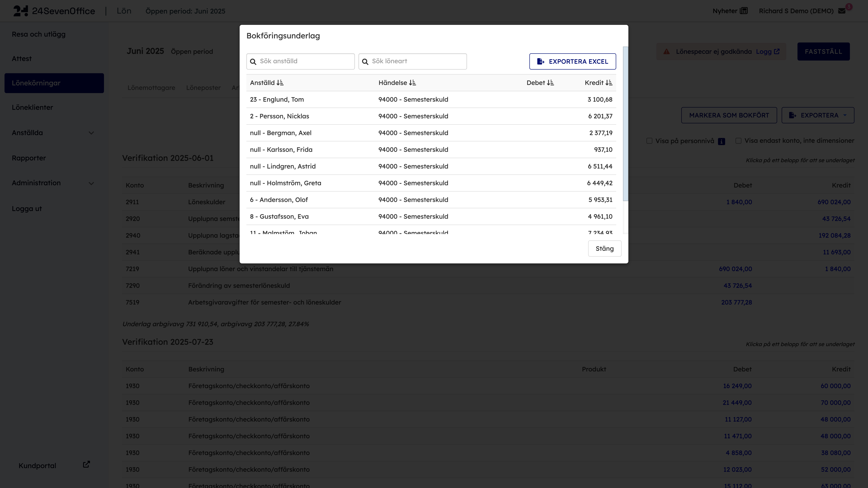The height and width of the screenshot is (488, 868).
Task: Click the 24SevenOffice logo icon
Action: click(21, 11)
